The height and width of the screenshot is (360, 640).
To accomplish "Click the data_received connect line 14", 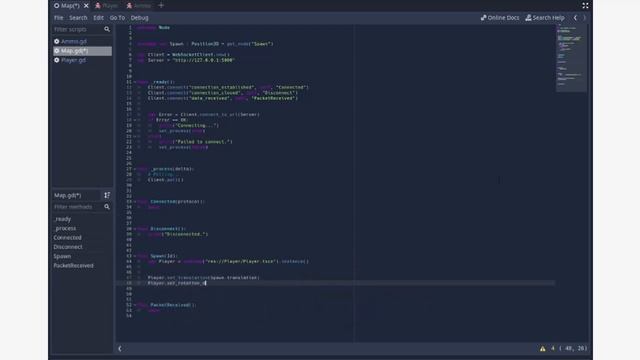I will click(223, 98).
